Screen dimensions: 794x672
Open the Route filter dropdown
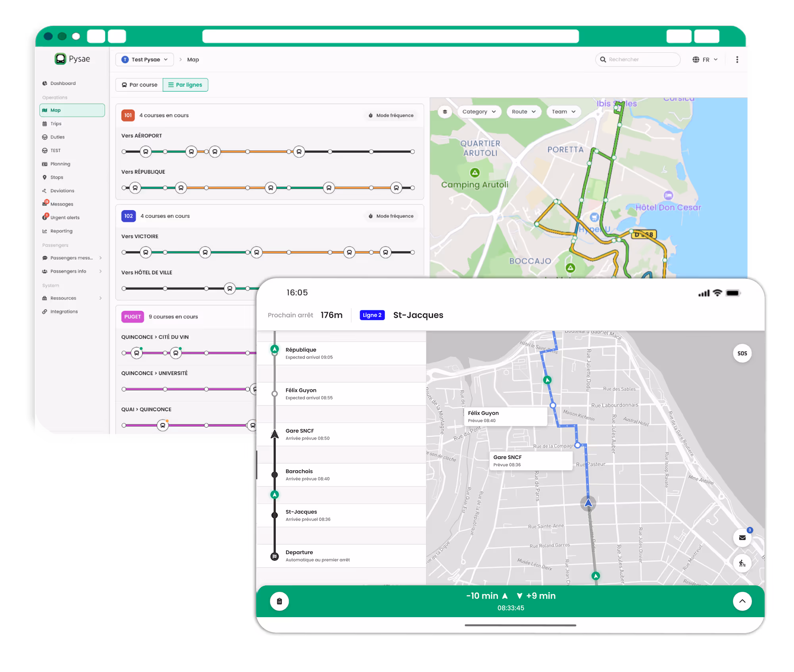(x=524, y=112)
